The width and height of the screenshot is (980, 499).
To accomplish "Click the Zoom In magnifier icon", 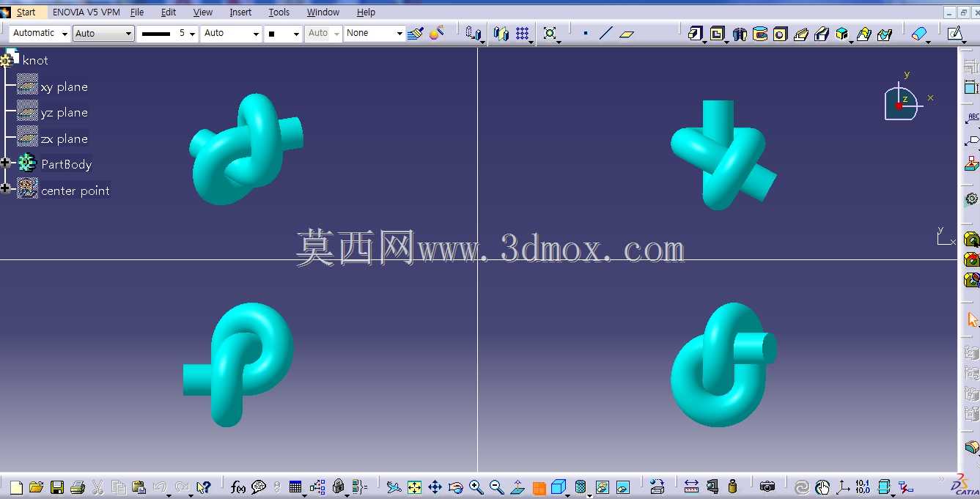I will point(476,487).
